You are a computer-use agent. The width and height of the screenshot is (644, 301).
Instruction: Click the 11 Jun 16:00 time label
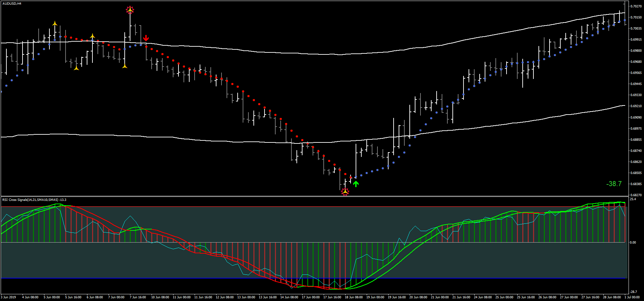(203, 297)
